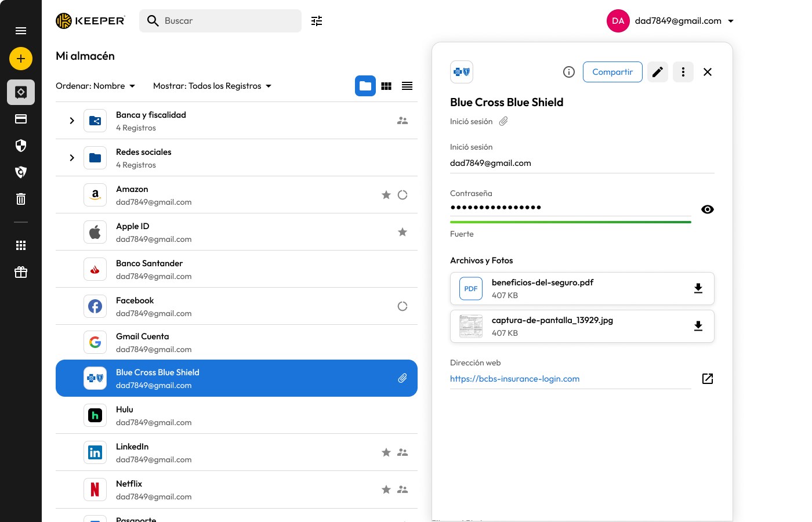Expand the Banca y fiscalidad folder

point(72,121)
